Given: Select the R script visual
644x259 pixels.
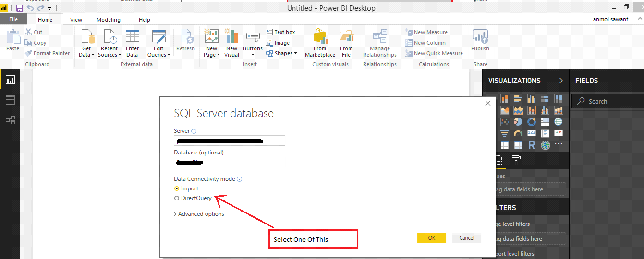Looking at the screenshot, I should (532, 145).
